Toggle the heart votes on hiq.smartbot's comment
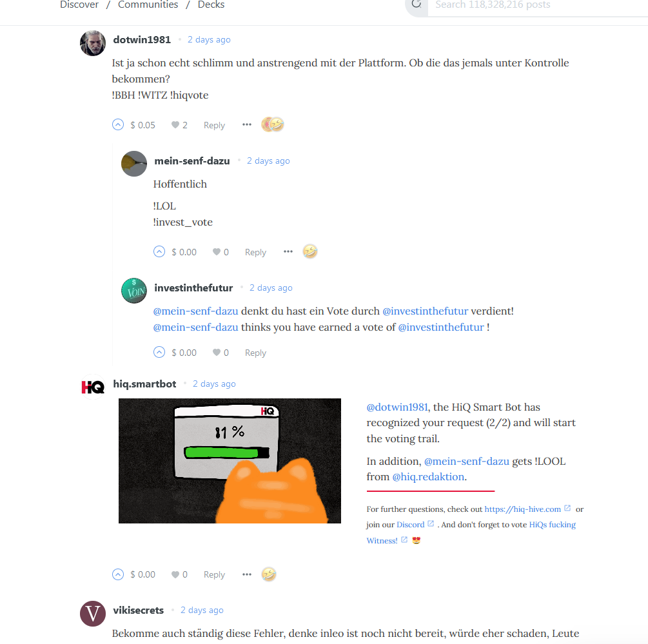Screen dimensions: 648x644 coord(179,574)
